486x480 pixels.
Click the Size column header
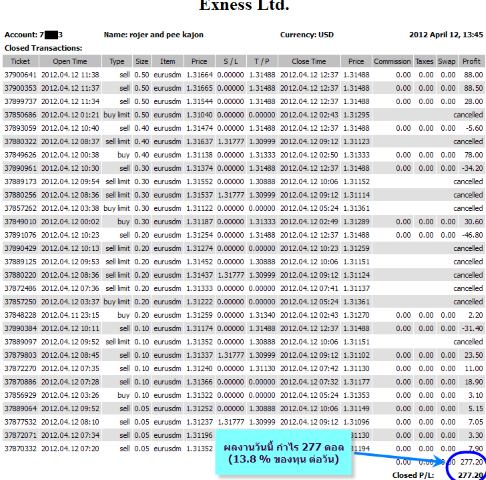click(142, 61)
